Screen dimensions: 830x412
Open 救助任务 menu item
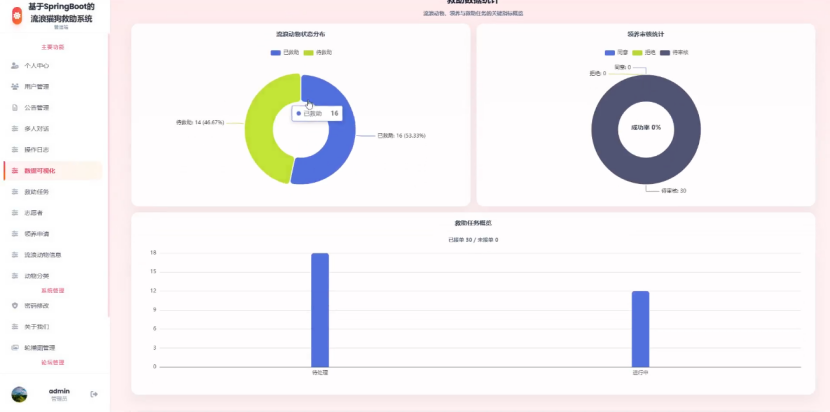(53, 192)
